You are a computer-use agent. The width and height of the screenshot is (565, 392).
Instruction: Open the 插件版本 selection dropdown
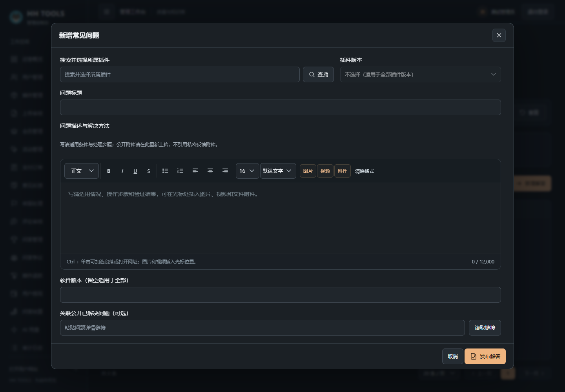click(421, 74)
